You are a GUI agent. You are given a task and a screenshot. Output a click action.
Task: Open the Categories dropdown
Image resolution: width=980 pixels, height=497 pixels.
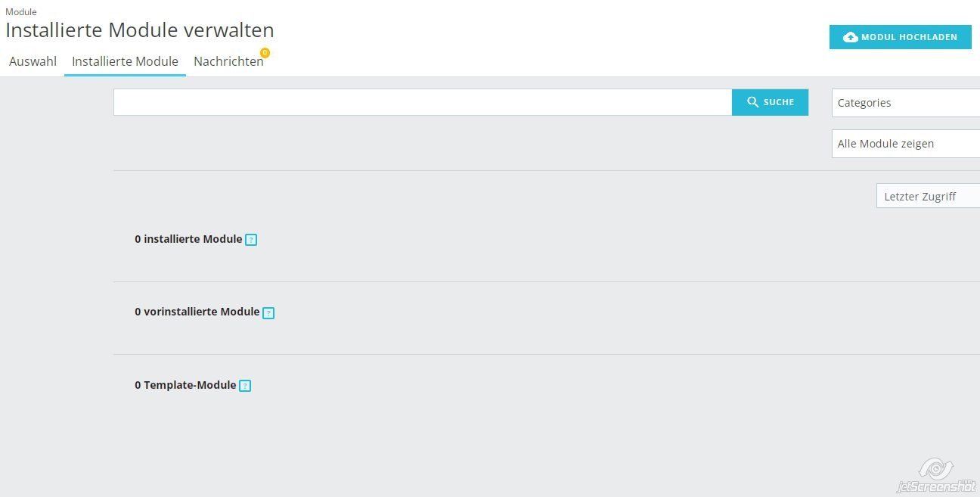906,103
